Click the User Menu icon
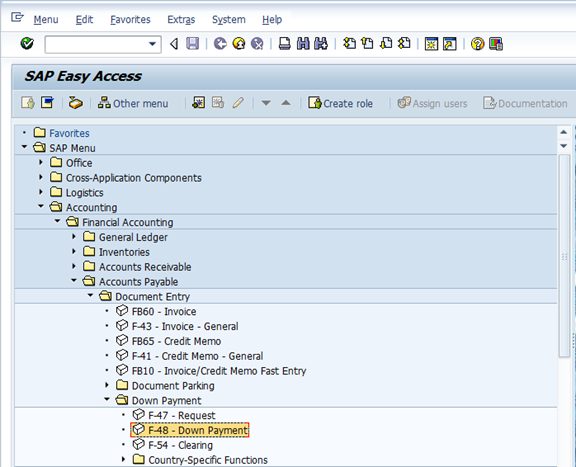 coord(28,103)
